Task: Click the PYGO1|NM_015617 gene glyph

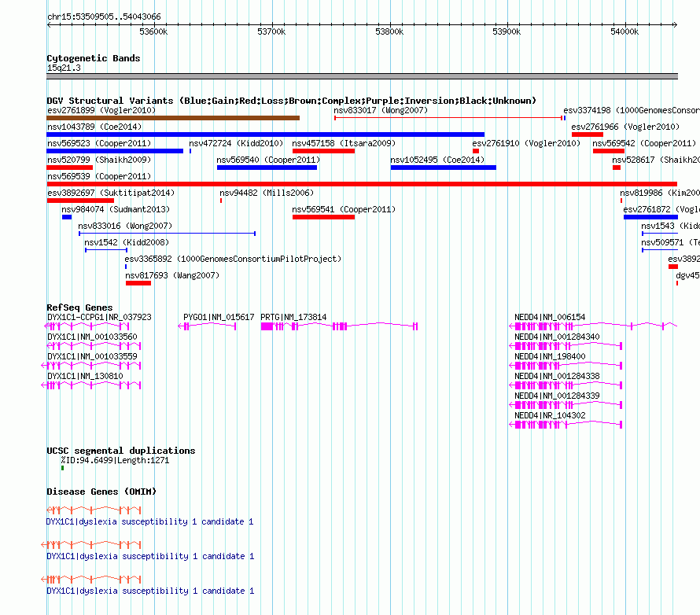Action: (x=207, y=326)
